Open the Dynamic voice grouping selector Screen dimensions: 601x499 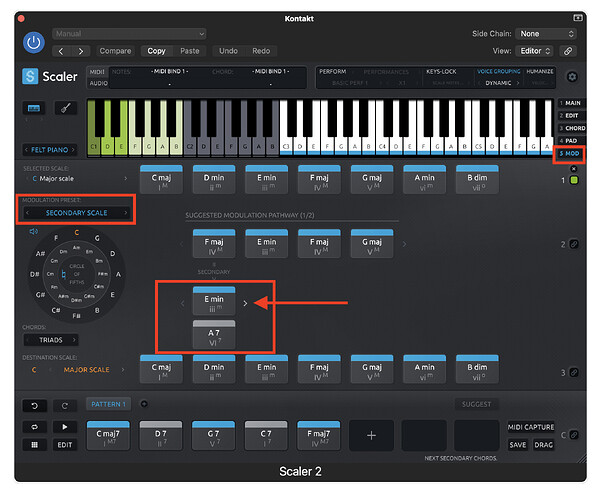[x=498, y=83]
